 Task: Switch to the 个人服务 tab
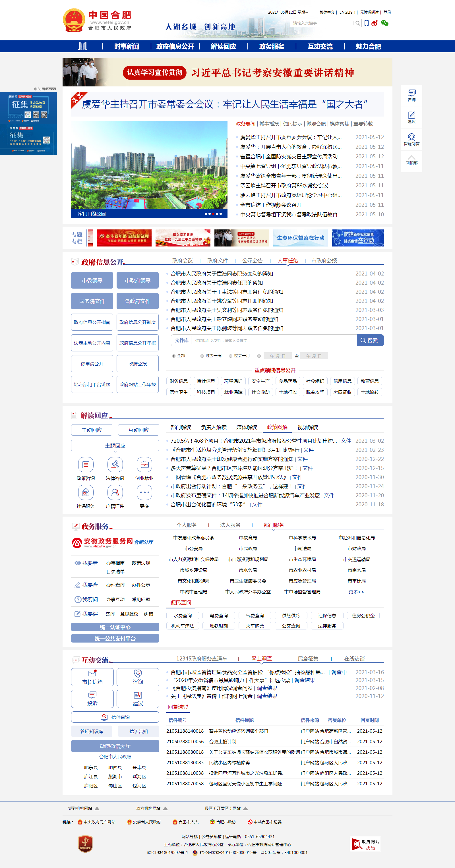187,525
